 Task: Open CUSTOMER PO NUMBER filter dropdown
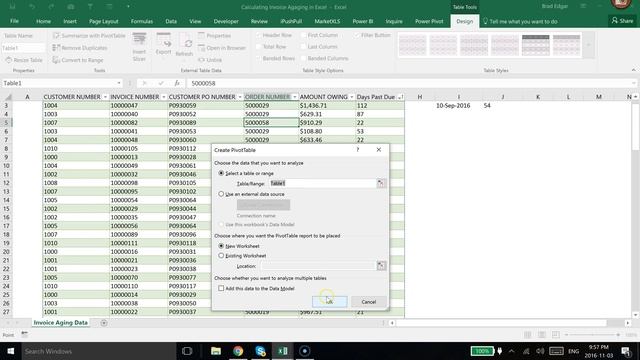tap(240, 97)
